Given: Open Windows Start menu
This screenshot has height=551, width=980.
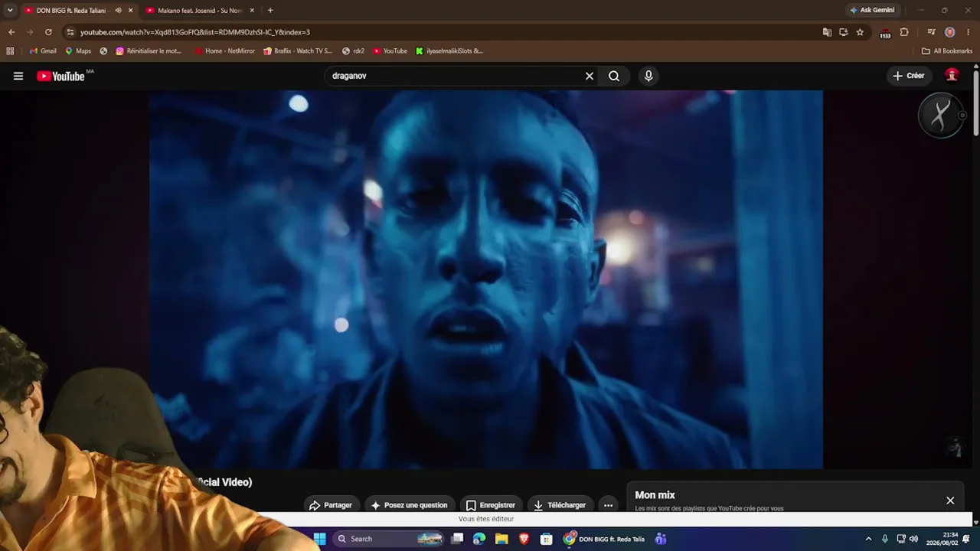Looking at the screenshot, I should pos(319,539).
